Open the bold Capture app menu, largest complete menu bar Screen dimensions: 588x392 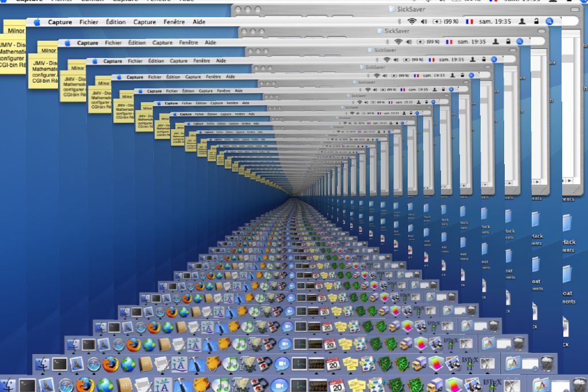(x=60, y=22)
